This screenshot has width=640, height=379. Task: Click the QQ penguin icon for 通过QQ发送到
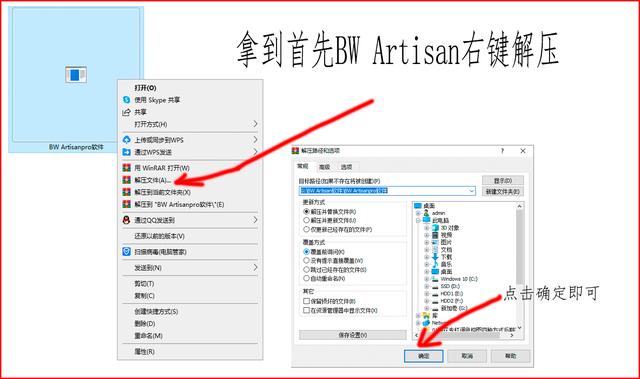127,220
